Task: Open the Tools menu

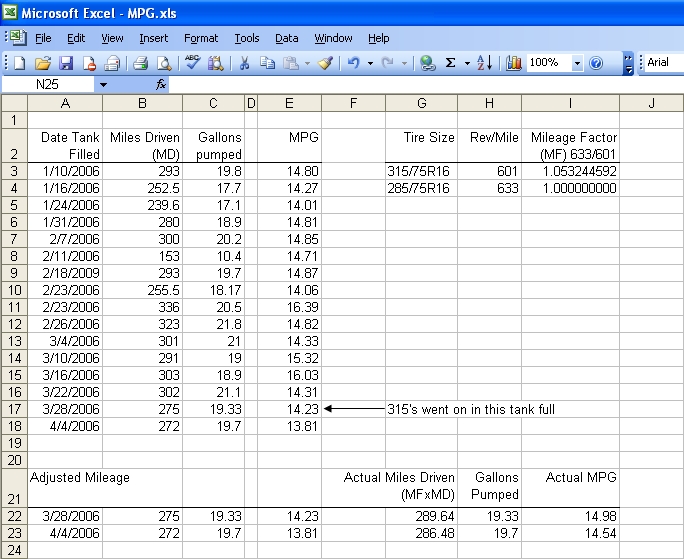Action: [x=247, y=38]
